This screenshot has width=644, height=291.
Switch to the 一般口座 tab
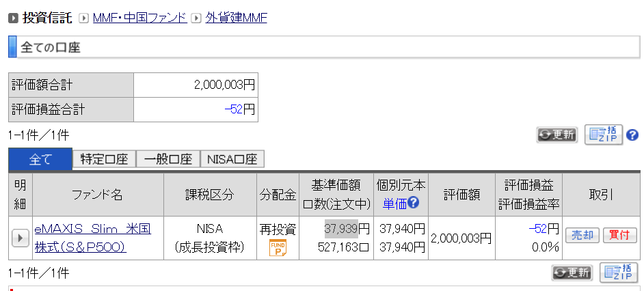tap(167, 159)
